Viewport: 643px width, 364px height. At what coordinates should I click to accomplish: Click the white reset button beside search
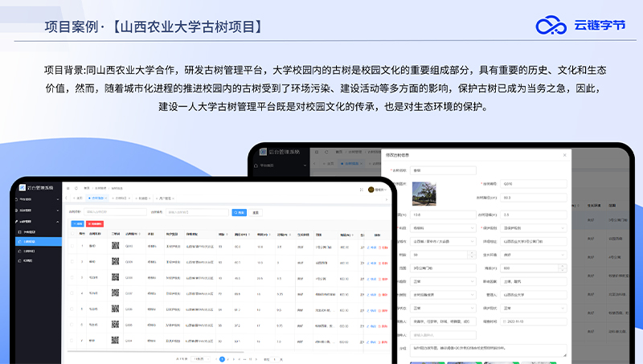(x=256, y=212)
